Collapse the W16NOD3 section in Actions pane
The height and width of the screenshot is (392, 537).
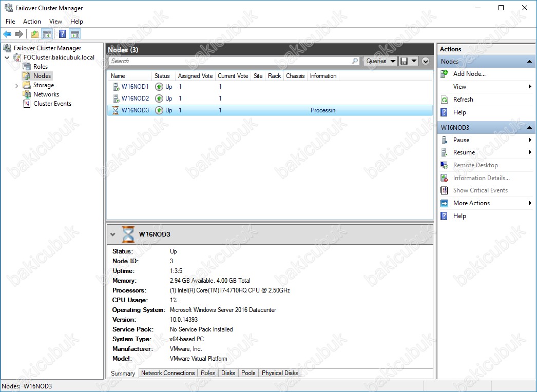point(529,128)
